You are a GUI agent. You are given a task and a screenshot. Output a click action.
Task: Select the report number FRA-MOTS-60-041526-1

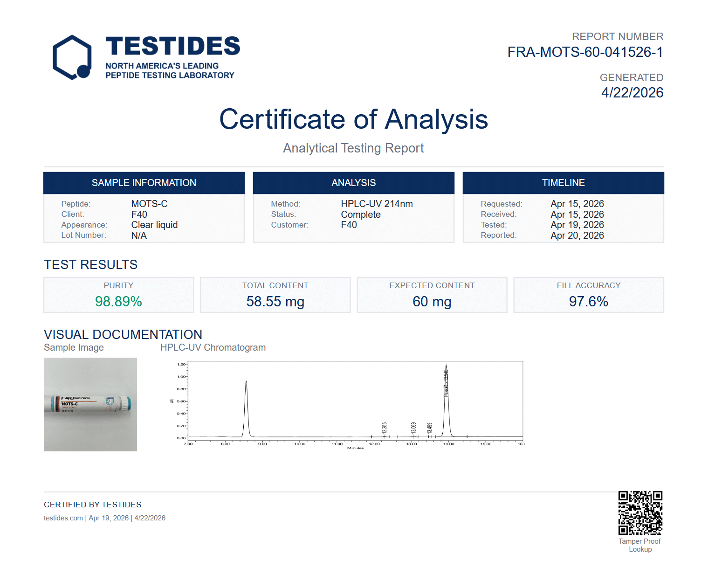[x=585, y=52]
